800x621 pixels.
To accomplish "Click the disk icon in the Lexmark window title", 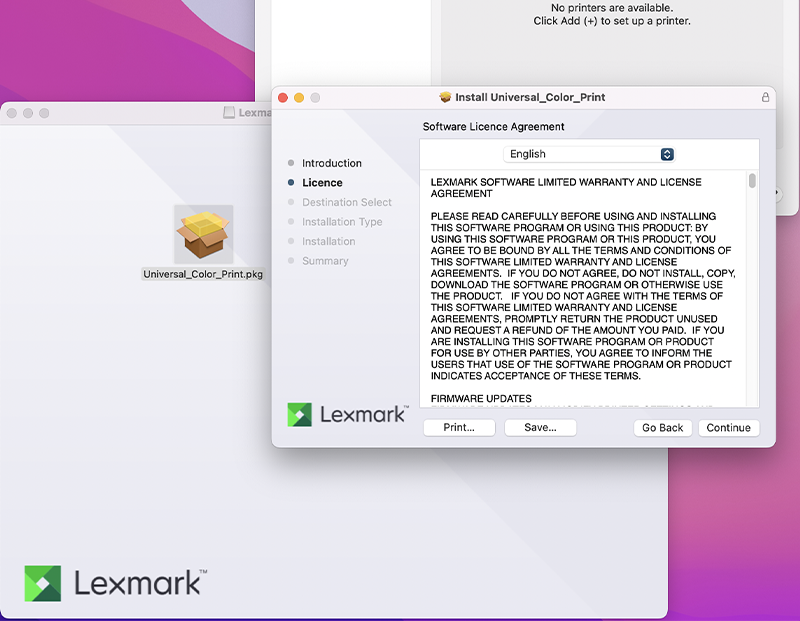I will (x=229, y=113).
